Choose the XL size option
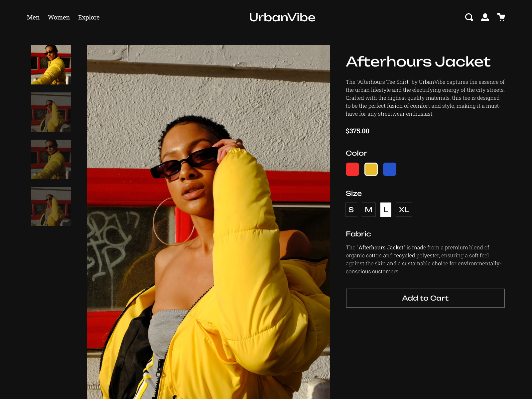 coord(404,209)
